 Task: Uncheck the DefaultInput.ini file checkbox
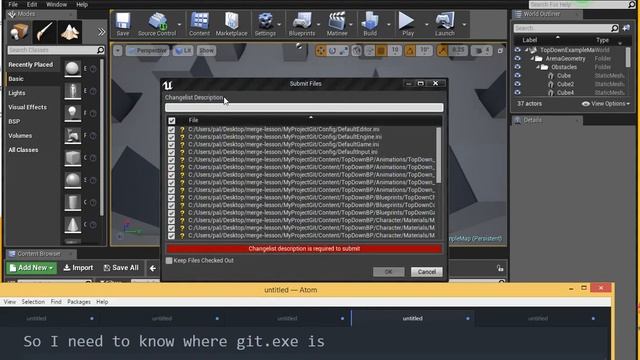171,153
